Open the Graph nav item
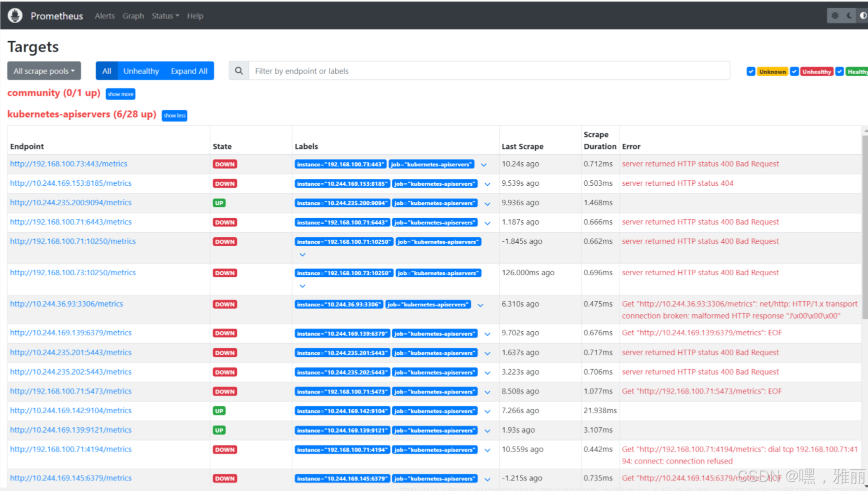 coord(133,16)
